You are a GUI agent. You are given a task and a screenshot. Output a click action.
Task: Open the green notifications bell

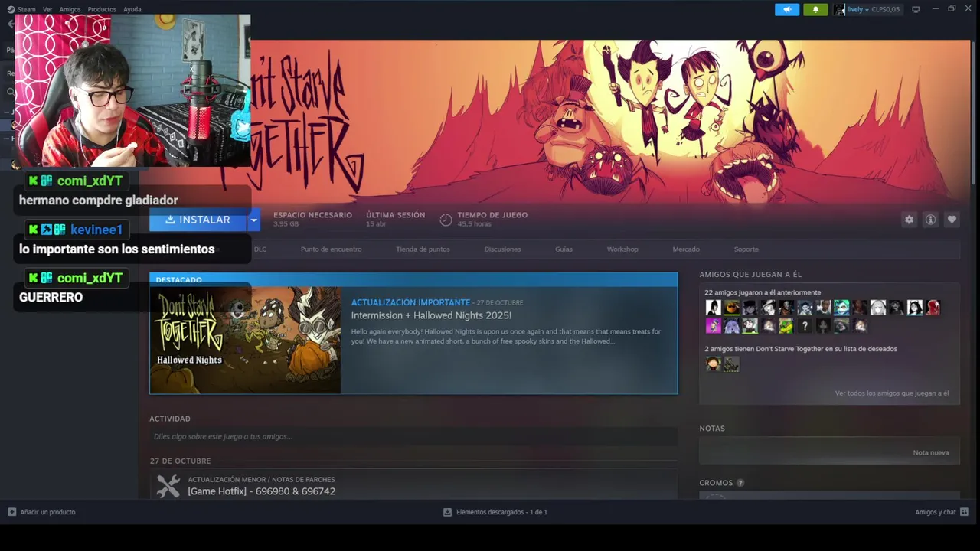tap(815, 9)
